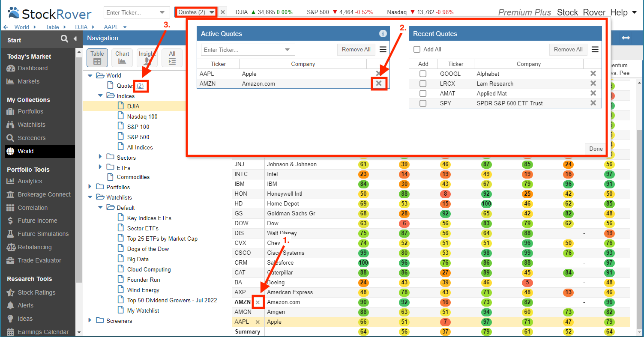
Task: Click the search magnifier in Start header
Action: pyautogui.click(x=64, y=39)
